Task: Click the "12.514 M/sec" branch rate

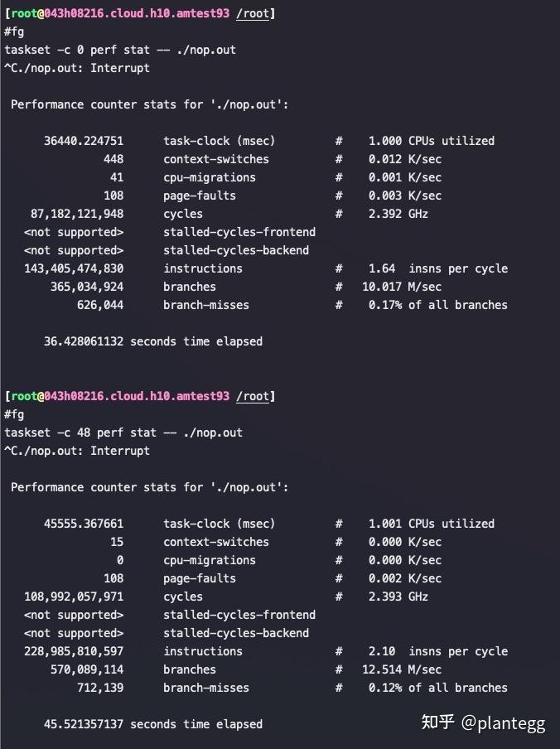Action: [x=405, y=669]
